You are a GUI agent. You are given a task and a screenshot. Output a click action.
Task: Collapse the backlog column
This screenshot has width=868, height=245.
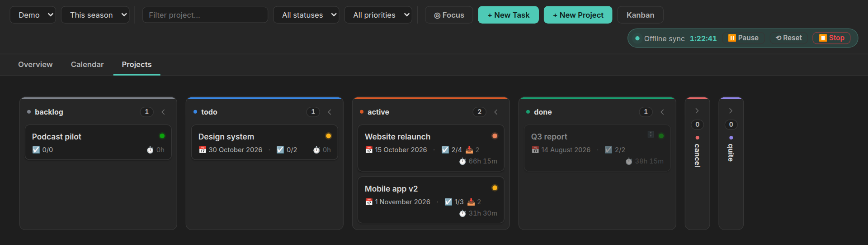163,112
